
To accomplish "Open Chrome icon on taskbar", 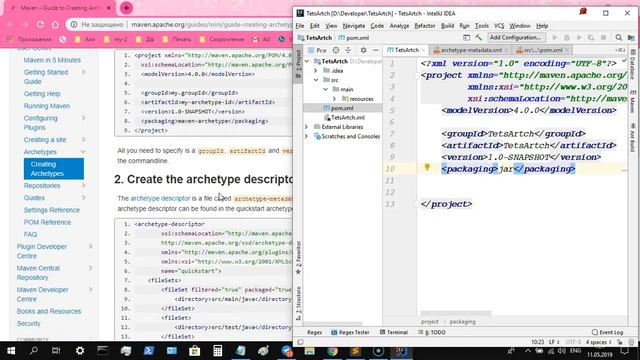I will click(333, 351).
